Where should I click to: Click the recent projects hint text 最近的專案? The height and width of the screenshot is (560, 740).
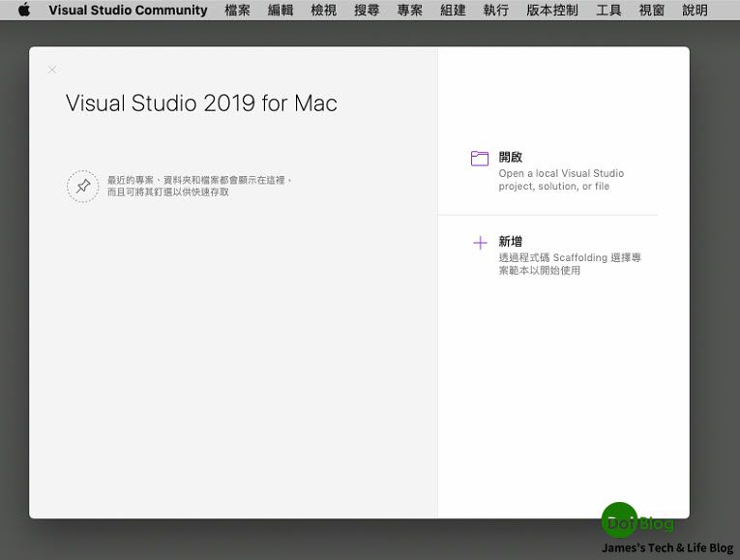200,187
